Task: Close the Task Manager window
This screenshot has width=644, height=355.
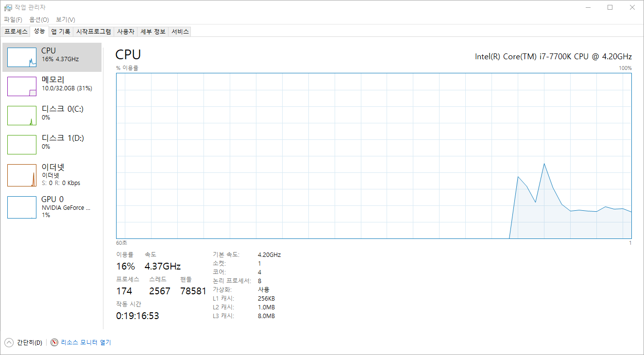Action: pos(632,7)
